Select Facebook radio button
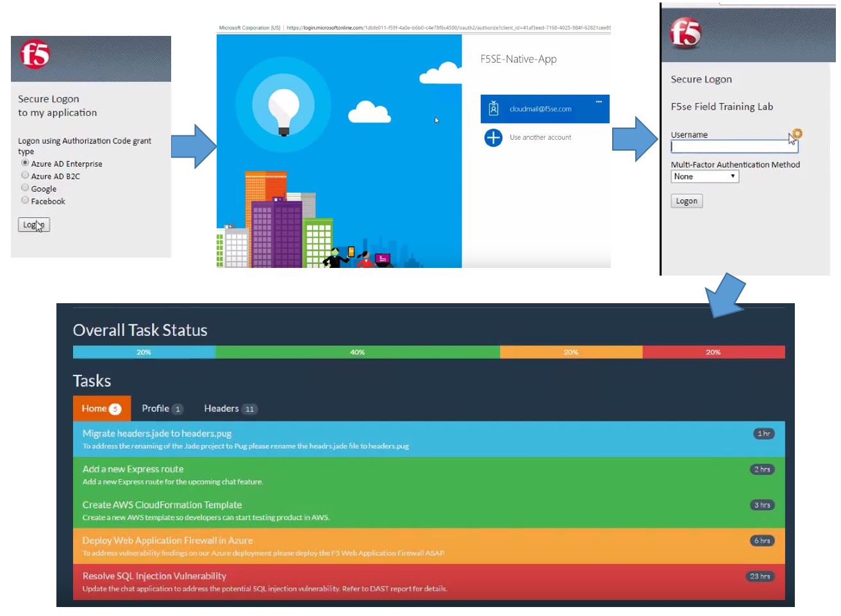This screenshot has height=616, width=841. coord(25,200)
